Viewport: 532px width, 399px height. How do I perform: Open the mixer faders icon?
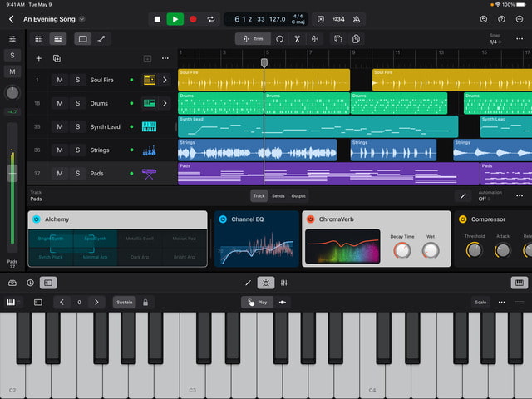point(284,283)
